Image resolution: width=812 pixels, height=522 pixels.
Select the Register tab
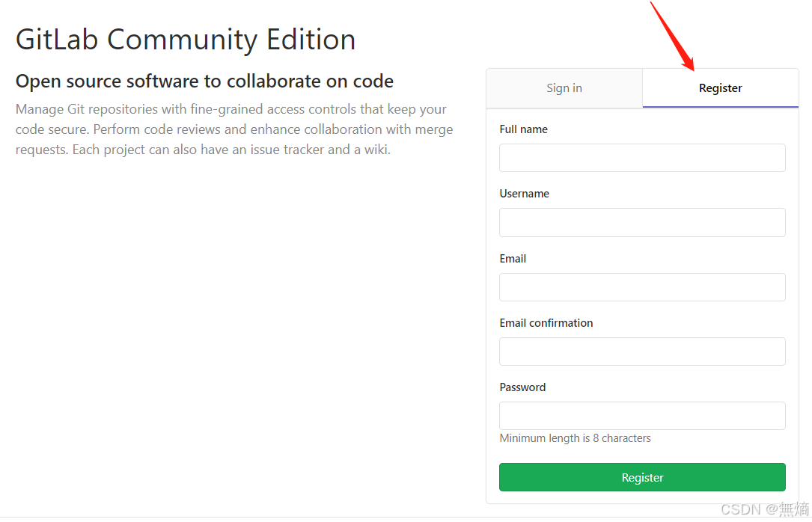tap(721, 88)
